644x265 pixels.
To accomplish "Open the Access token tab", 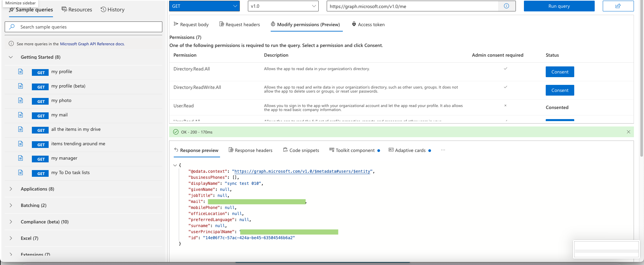I will pos(368,24).
